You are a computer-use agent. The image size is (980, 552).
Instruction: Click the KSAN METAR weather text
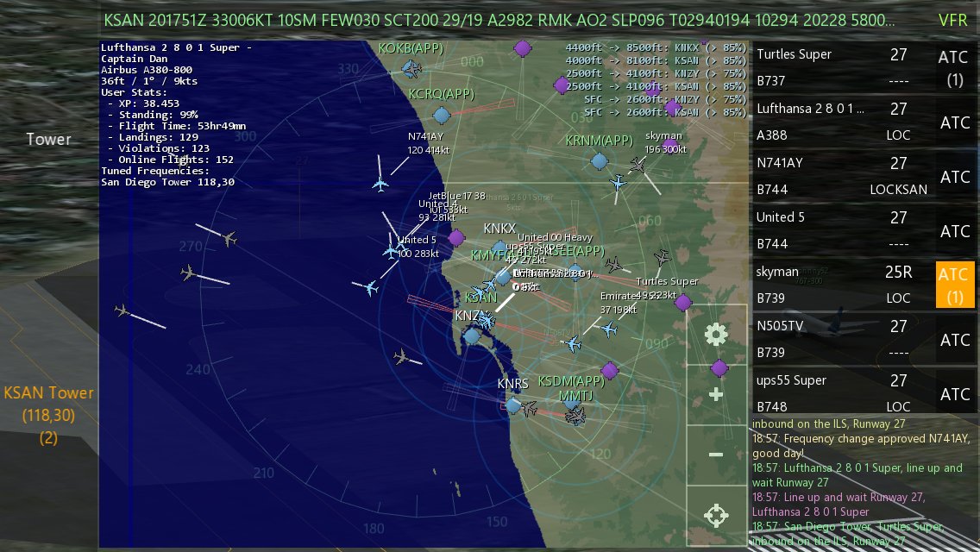[499, 20]
